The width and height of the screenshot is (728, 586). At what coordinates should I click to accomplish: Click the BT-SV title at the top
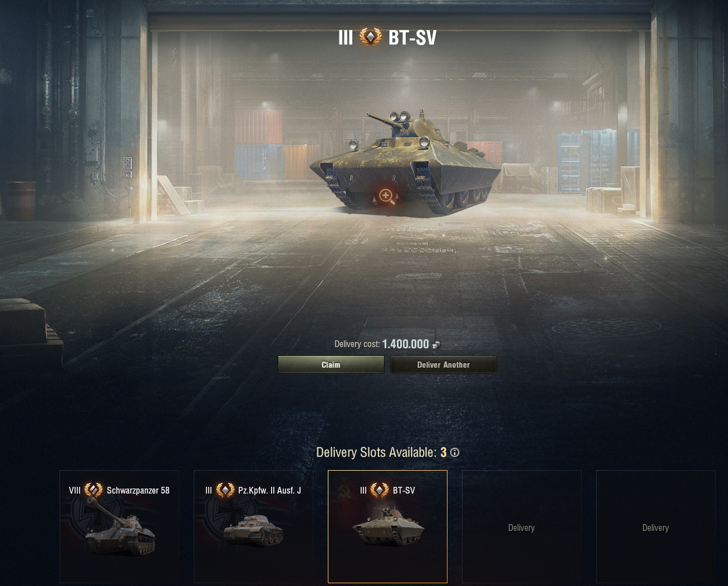point(412,38)
